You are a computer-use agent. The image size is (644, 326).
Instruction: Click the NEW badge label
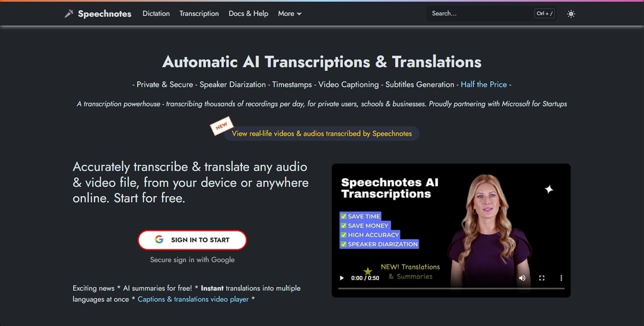click(x=221, y=126)
